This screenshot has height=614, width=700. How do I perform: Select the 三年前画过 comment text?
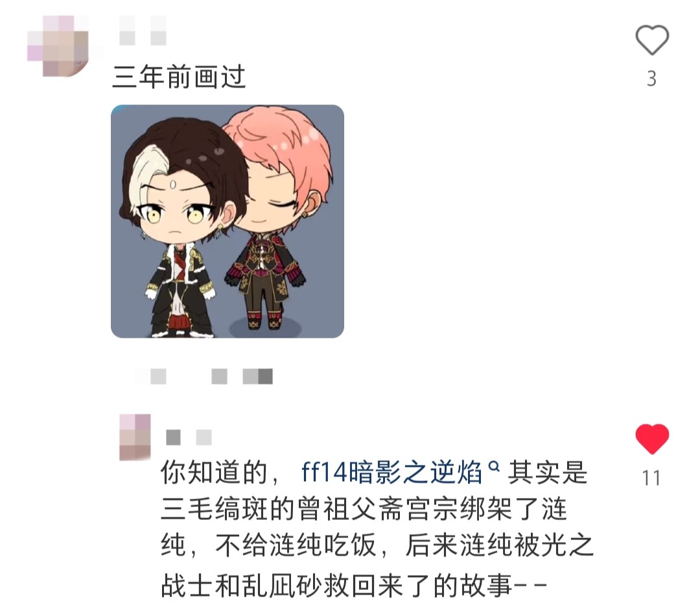coord(179,77)
